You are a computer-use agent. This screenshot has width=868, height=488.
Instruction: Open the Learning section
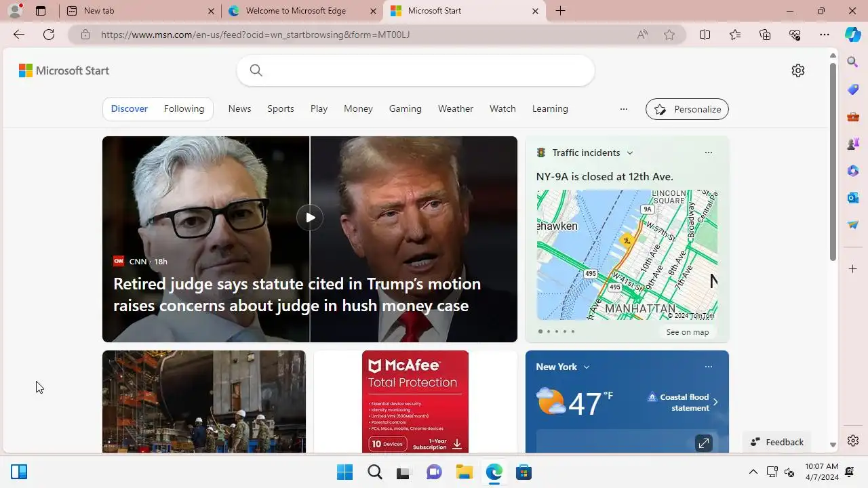(x=550, y=108)
